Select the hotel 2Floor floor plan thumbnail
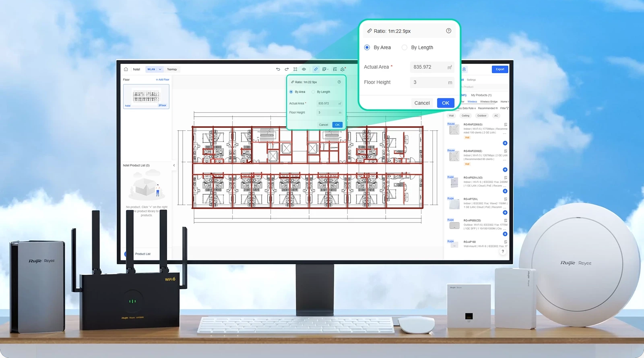The image size is (644, 358). [x=146, y=97]
